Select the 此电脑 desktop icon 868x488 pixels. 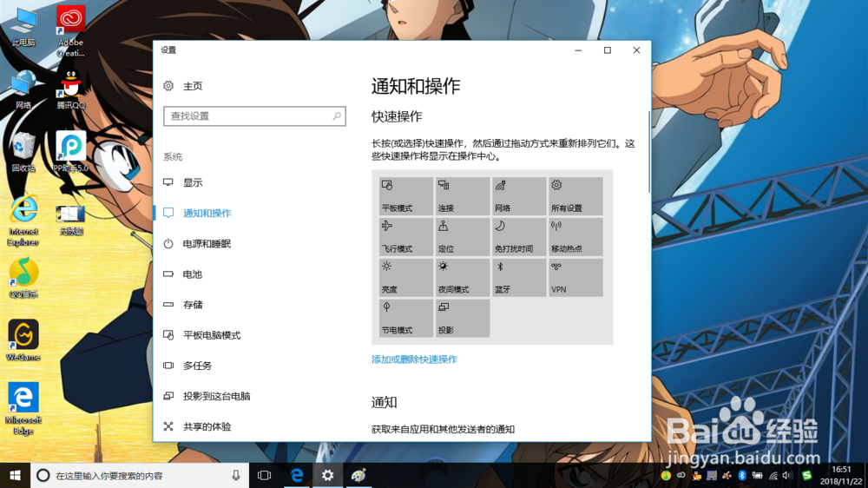click(x=23, y=27)
